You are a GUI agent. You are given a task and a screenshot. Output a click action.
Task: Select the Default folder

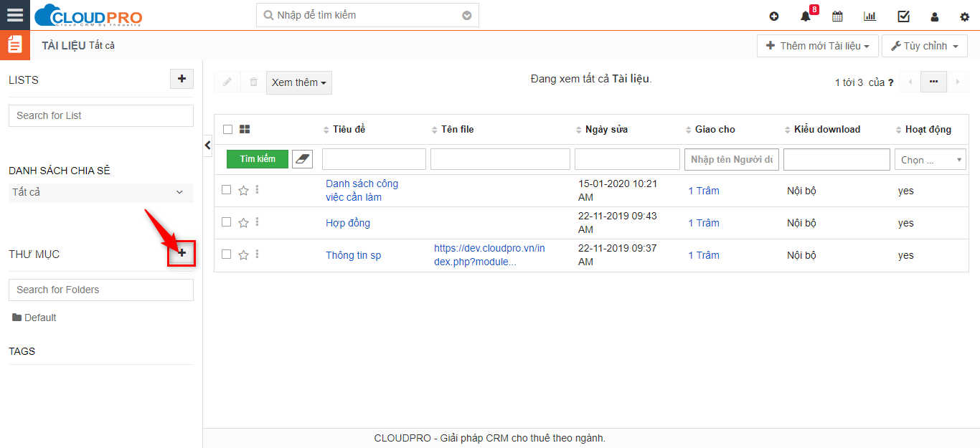[39, 318]
